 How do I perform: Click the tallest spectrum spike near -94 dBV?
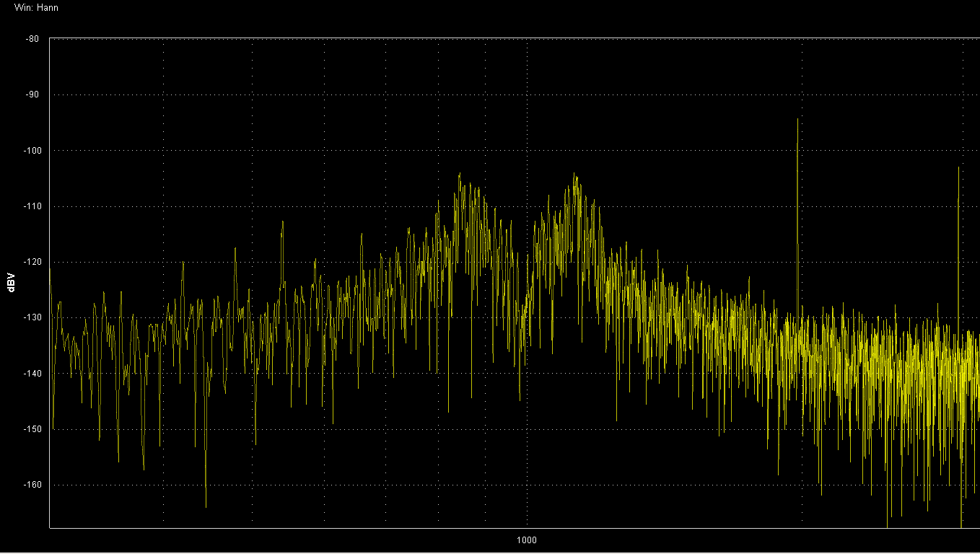[797, 216]
